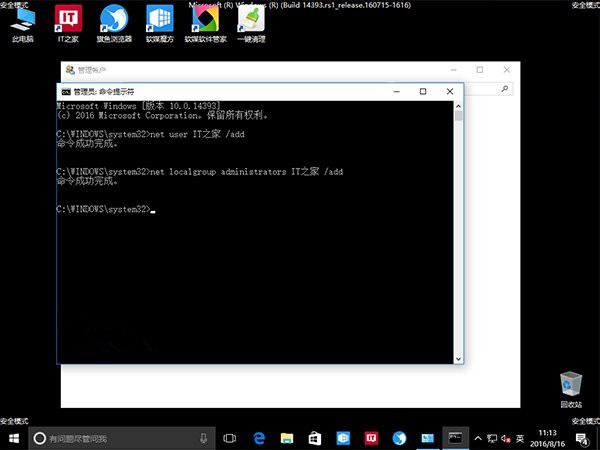Open the IT之家 desktop shortcut
Screen dimensions: 600x450
coord(68,23)
